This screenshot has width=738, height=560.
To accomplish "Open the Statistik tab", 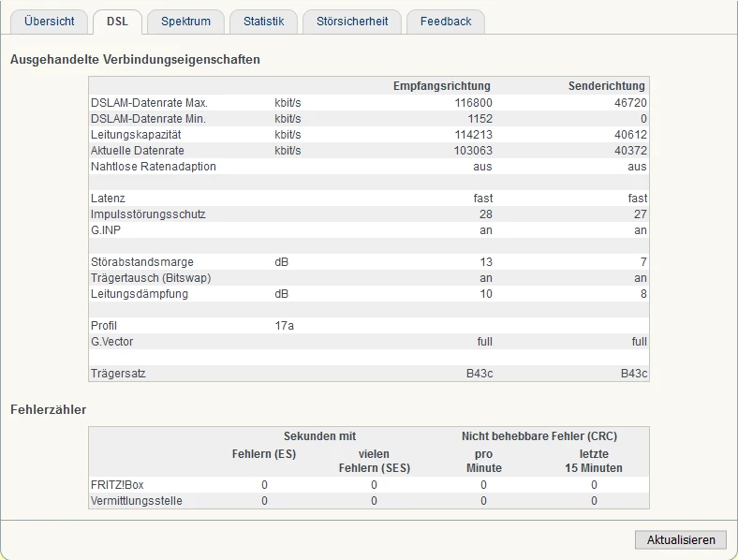I will [263, 22].
